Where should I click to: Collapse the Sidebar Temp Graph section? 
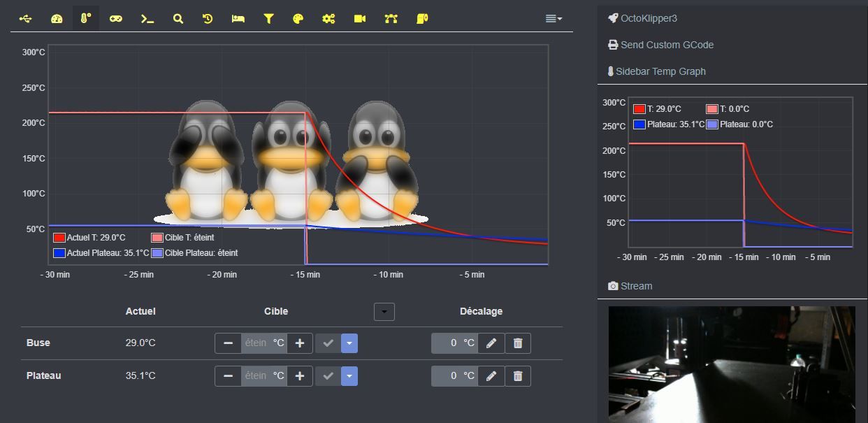pyautogui.click(x=660, y=71)
